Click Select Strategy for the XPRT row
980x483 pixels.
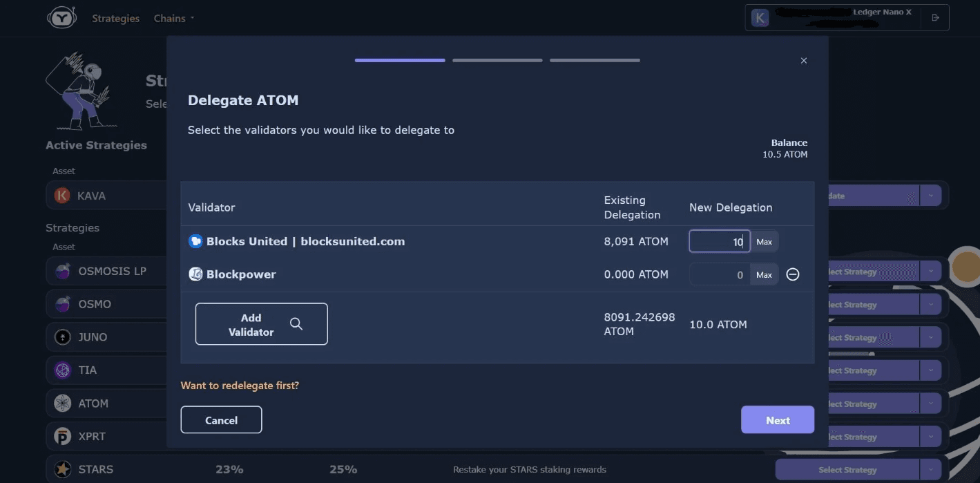(874, 437)
